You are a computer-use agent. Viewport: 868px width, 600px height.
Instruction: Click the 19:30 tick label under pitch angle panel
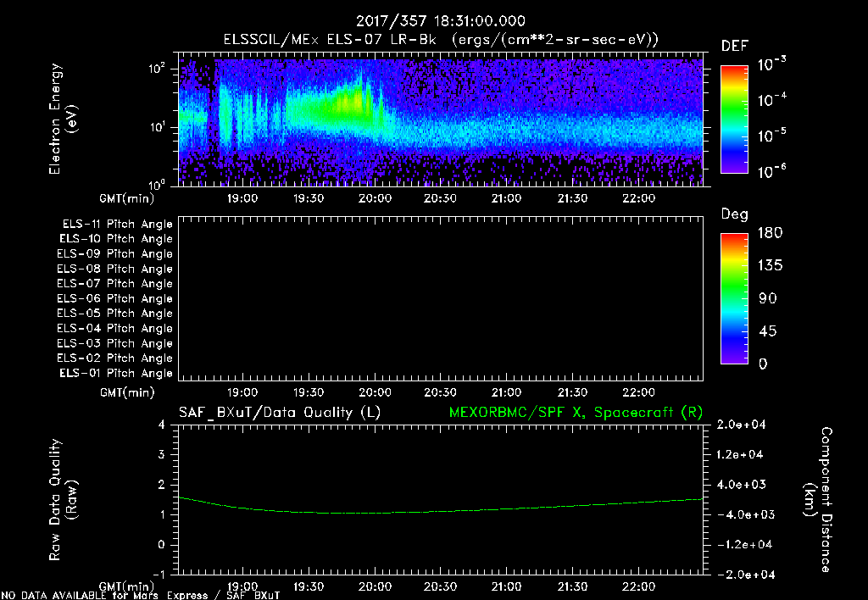(309, 393)
